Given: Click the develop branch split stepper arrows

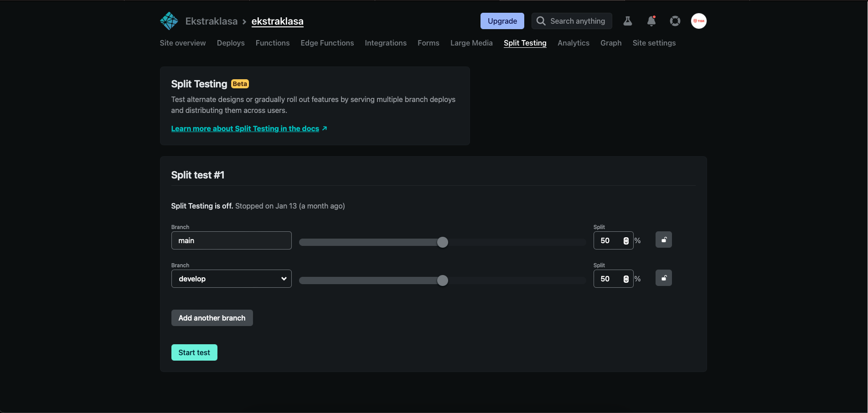Looking at the screenshot, I should (x=626, y=279).
